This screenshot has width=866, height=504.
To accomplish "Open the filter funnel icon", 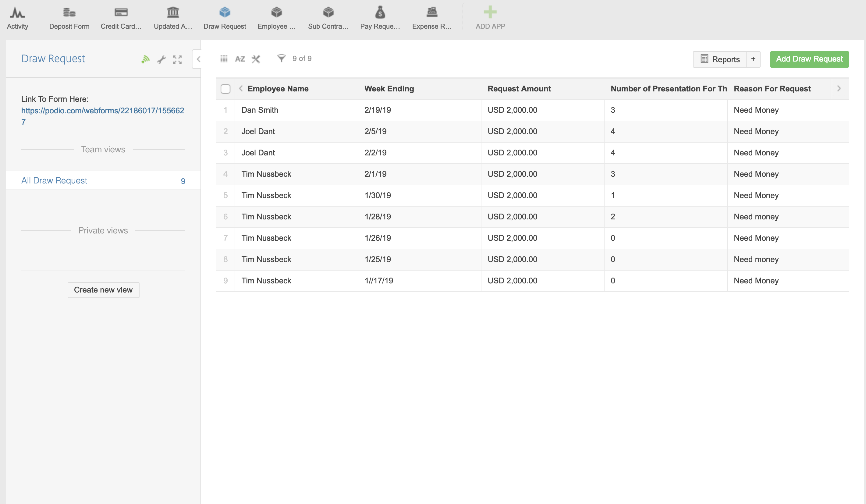I will tap(281, 59).
